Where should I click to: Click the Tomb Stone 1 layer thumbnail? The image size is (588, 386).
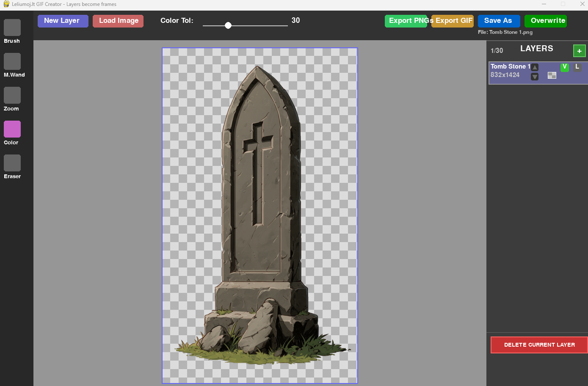(552, 75)
